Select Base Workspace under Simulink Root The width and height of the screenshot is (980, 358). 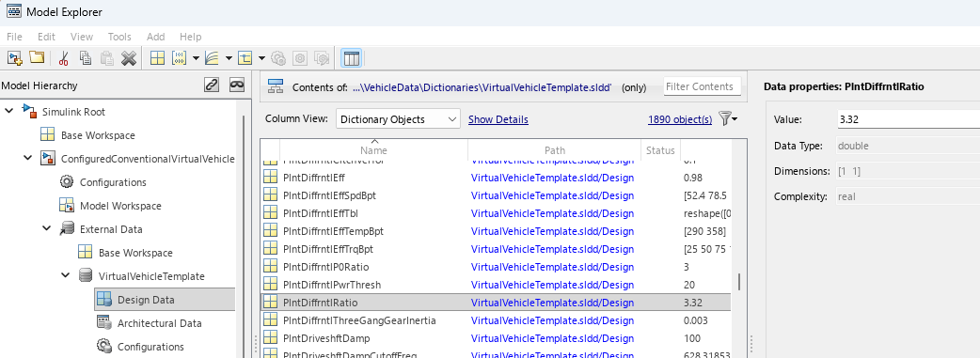(98, 135)
